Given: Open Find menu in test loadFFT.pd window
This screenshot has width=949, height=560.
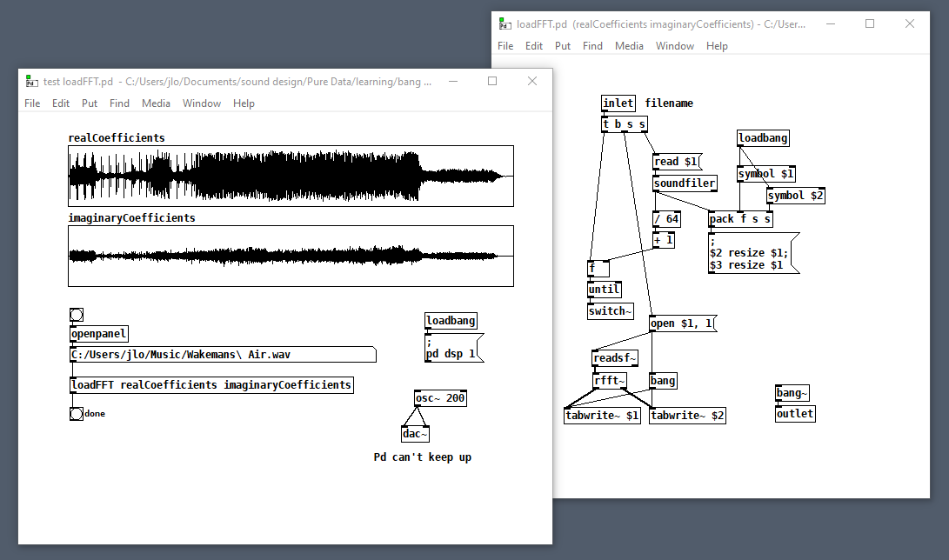Looking at the screenshot, I should (x=119, y=103).
